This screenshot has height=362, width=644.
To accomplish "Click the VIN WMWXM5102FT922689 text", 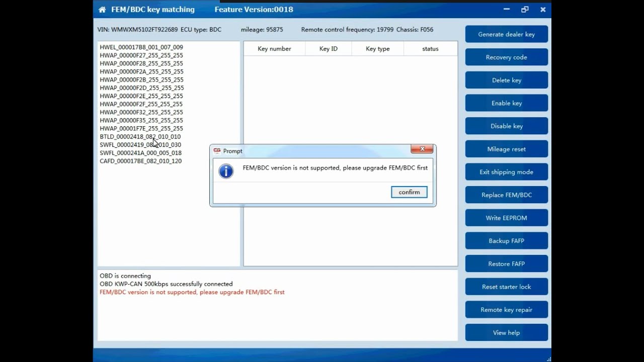I will click(137, 30).
